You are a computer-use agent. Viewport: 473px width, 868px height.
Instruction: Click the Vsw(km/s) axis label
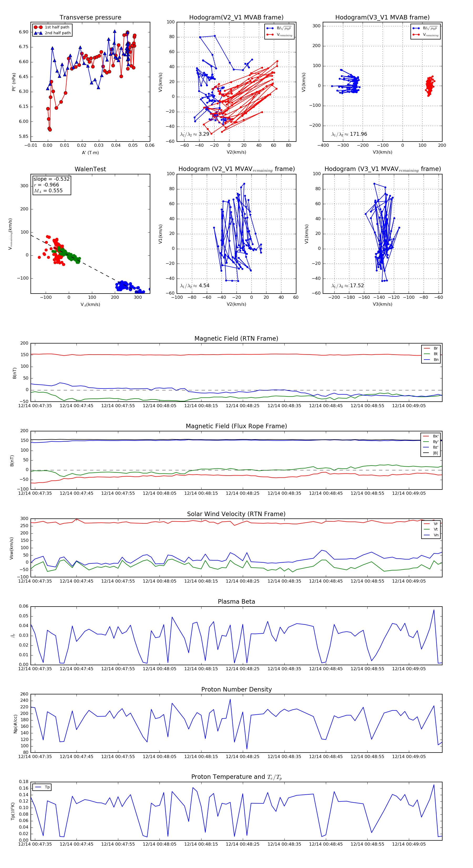coord(12,549)
